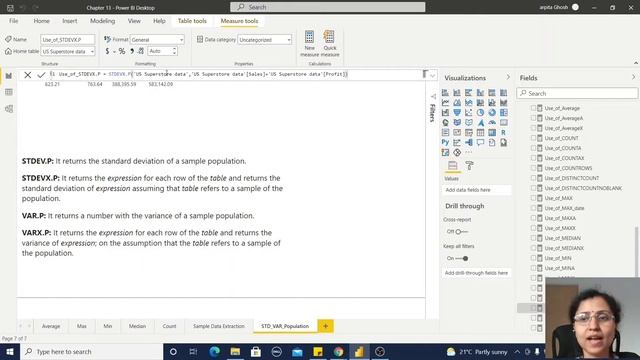Viewport: 640px width, 360px height.
Task: Apply percentage format to the measure
Action: pyautogui.click(x=122, y=51)
